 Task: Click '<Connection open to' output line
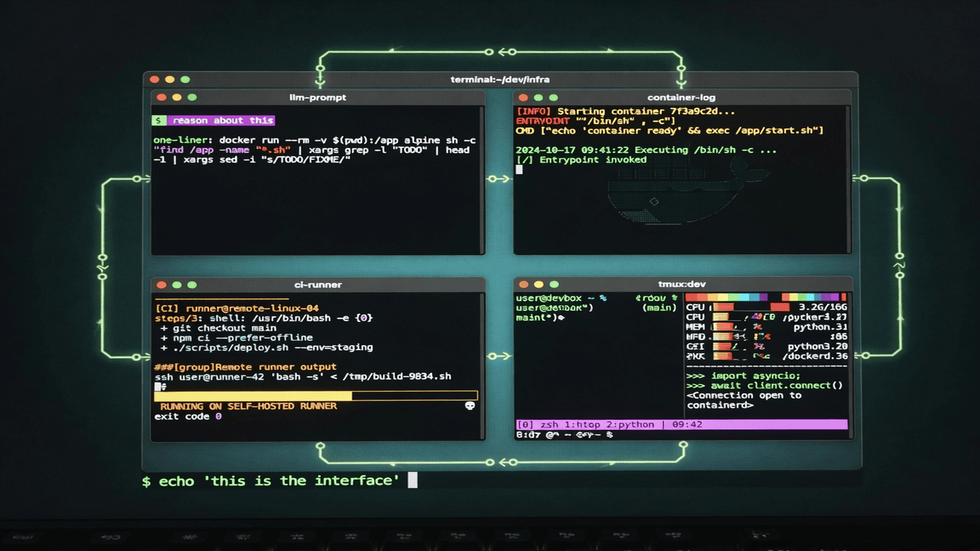744,395
